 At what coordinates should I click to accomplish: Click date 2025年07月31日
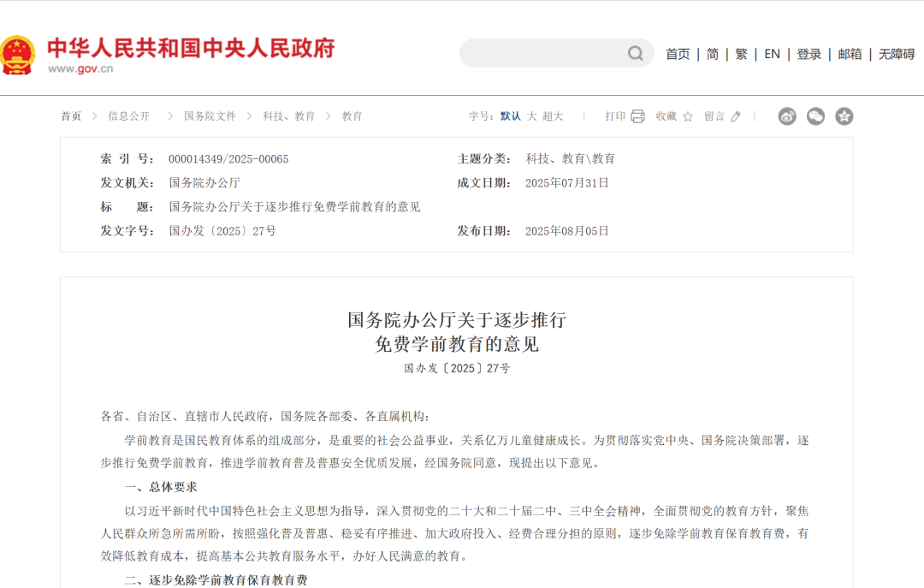click(x=567, y=183)
